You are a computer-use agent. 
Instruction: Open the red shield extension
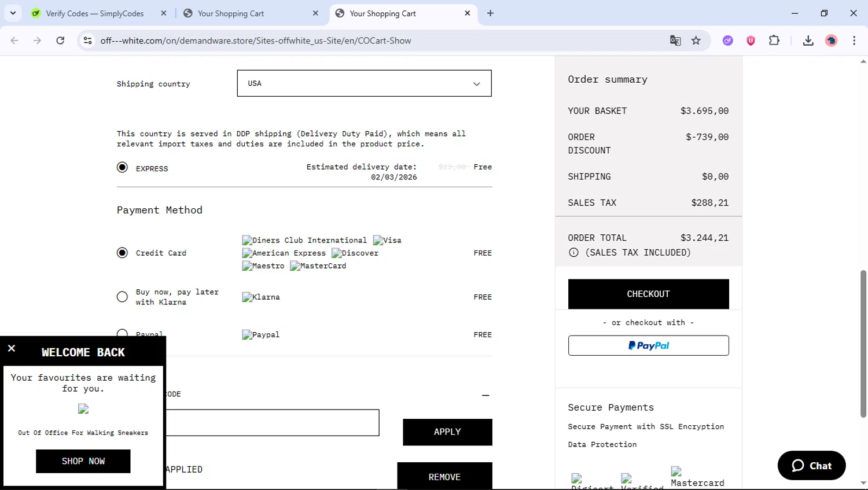point(751,40)
